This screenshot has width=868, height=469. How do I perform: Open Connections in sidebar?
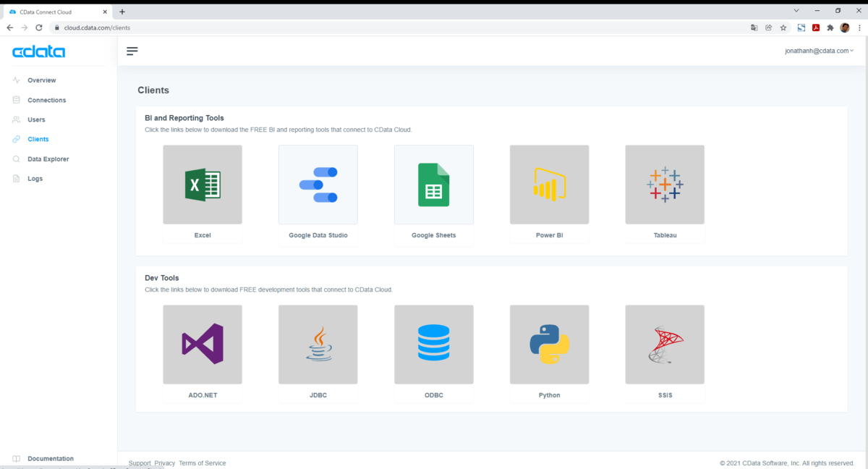pyautogui.click(x=46, y=100)
